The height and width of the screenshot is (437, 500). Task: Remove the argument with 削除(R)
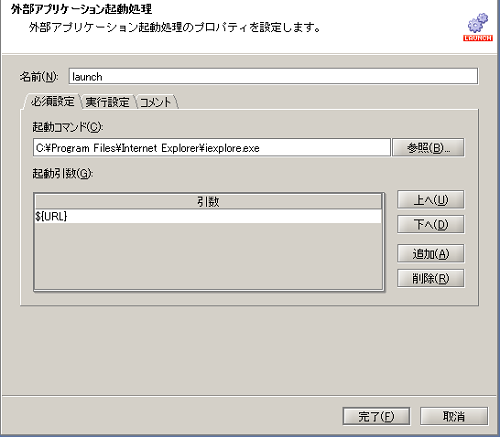click(431, 278)
